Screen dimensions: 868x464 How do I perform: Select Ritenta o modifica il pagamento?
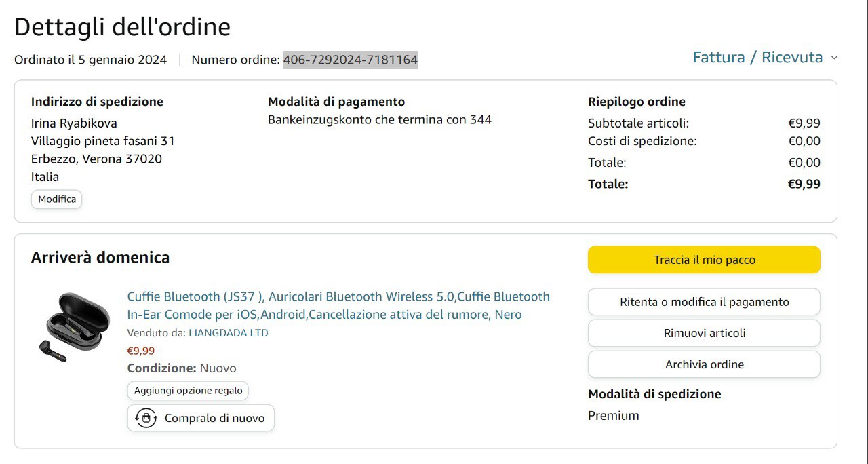point(704,302)
